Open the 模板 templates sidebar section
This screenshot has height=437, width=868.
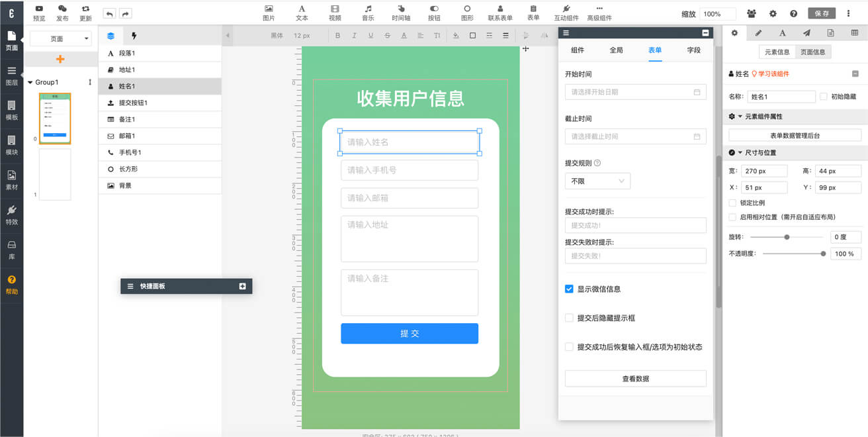[x=12, y=111]
